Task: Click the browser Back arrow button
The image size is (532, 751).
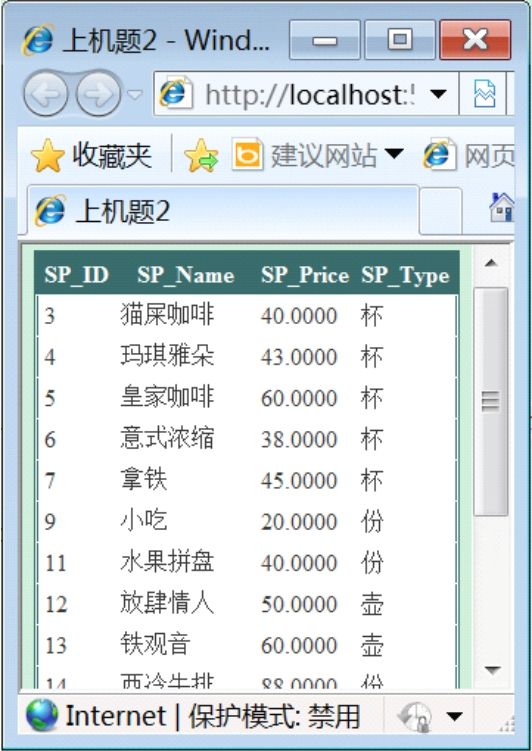Action: 45,93
